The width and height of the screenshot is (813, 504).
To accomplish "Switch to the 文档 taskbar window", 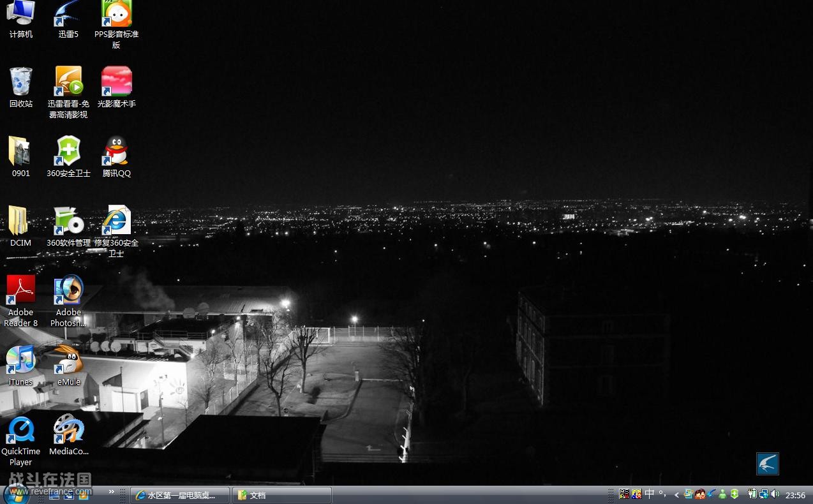I will point(282,495).
